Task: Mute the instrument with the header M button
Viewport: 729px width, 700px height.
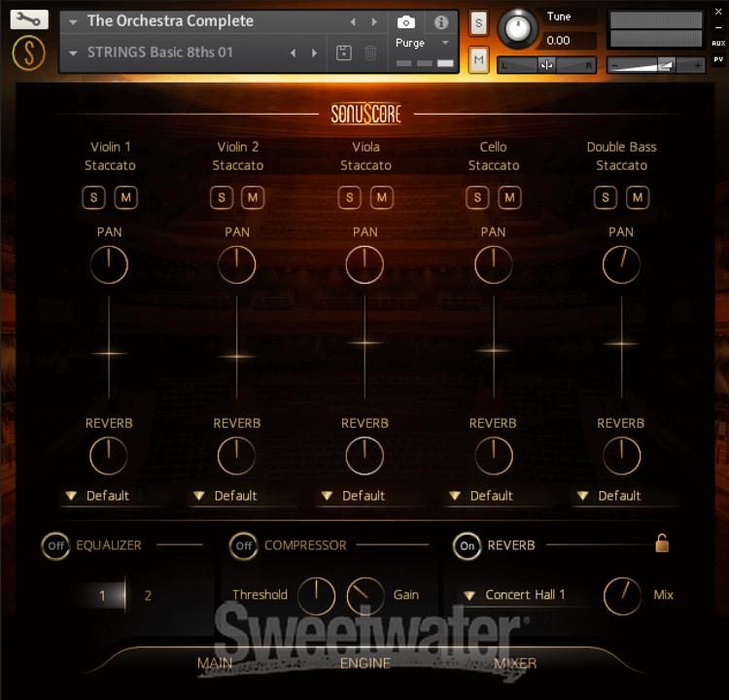Action: tap(478, 59)
